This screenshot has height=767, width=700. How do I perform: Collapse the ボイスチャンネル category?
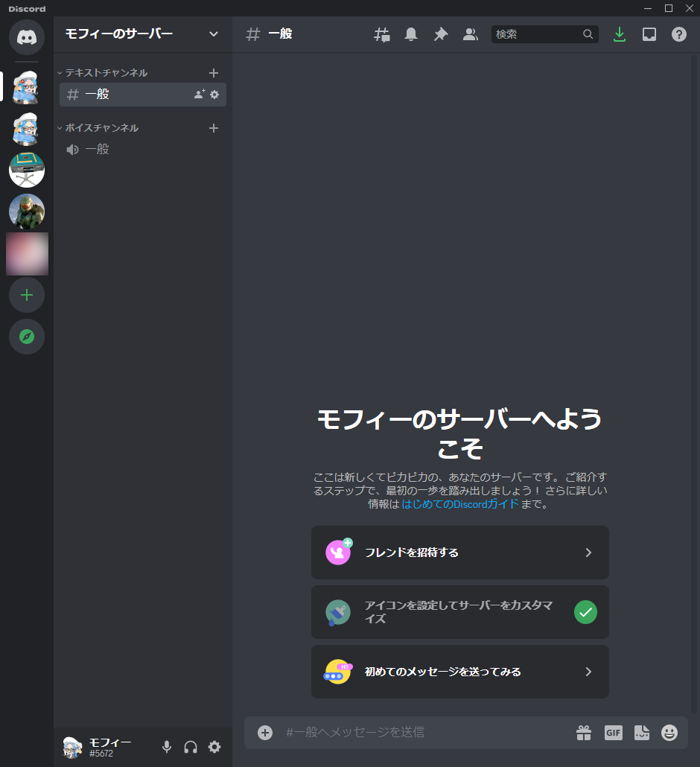(98, 128)
